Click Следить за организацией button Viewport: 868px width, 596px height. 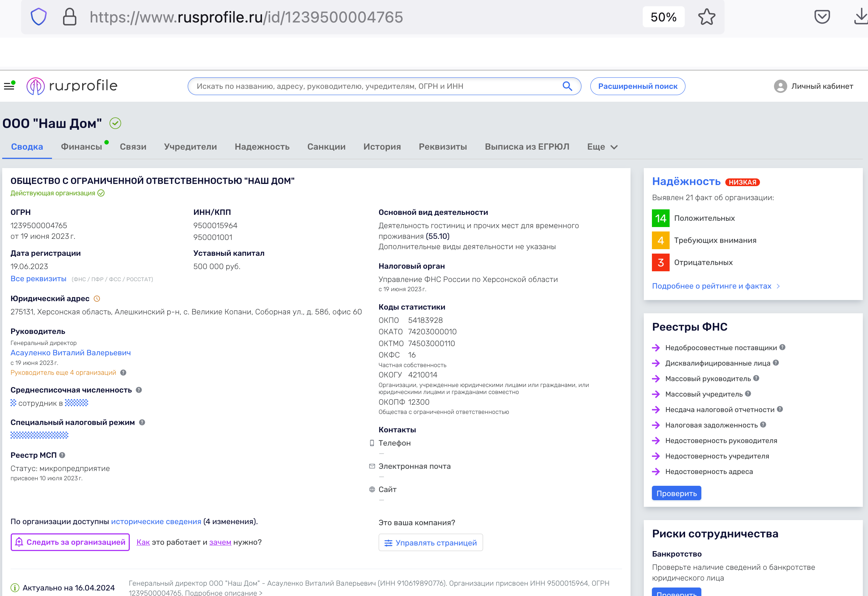point(70,542)
